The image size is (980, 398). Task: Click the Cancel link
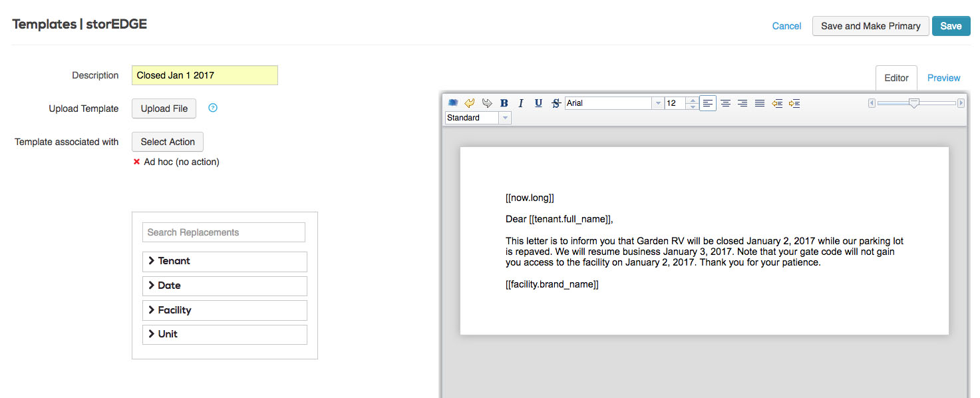tap(786, 26)
